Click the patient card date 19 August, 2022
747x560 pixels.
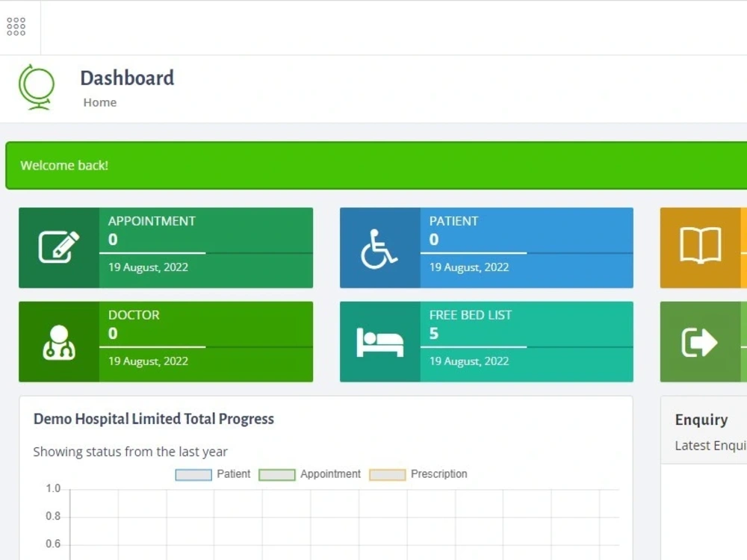click(x=469, y=267)
